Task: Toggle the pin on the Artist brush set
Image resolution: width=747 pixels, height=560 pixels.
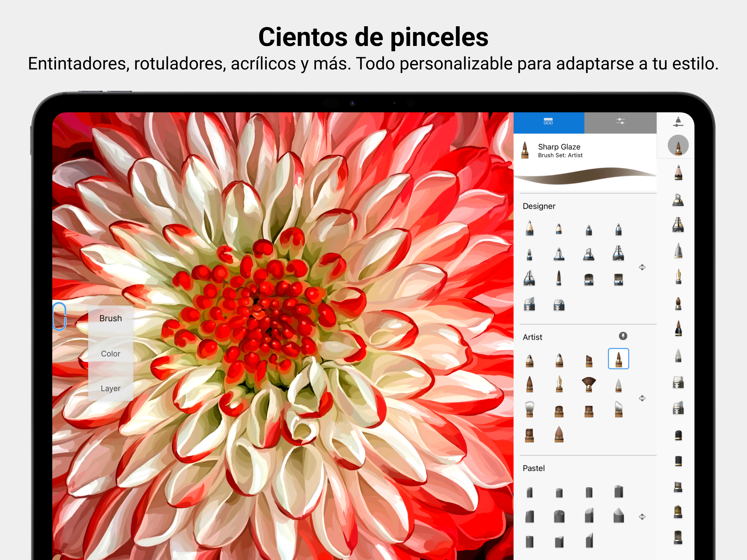Action: 623,336
